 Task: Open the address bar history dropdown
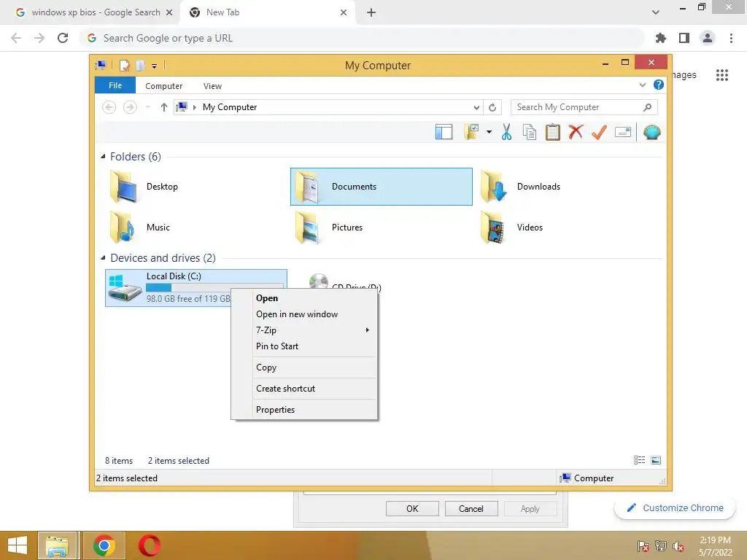tap(476, 107)
